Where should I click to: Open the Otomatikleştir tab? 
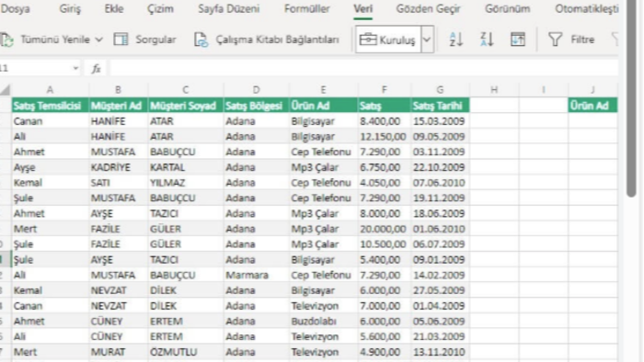pos(587,8)
